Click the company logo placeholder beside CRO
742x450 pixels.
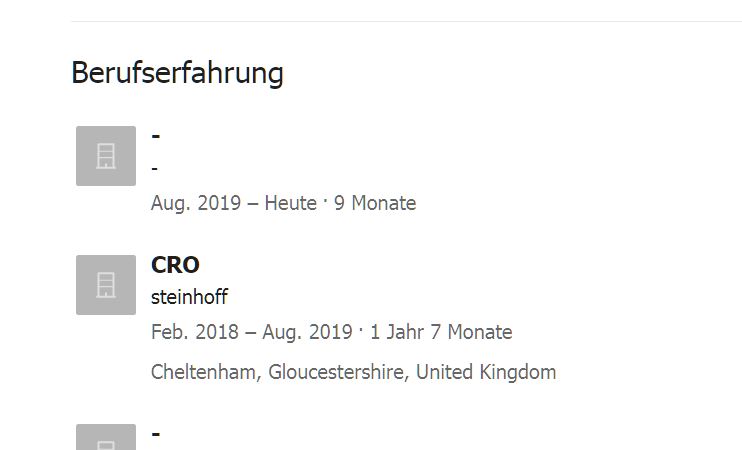point(106,285)
